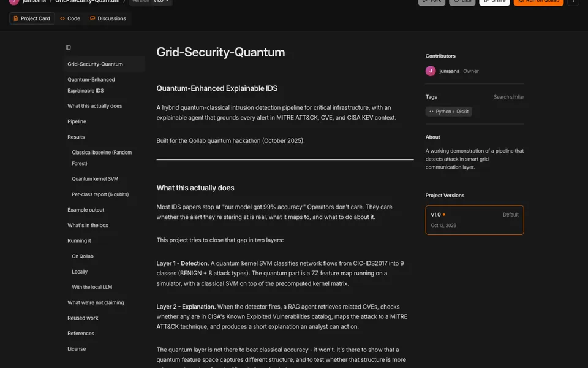The image size is (588, 368).
Task: Click the Owner role label
Action: click(470, 71)
